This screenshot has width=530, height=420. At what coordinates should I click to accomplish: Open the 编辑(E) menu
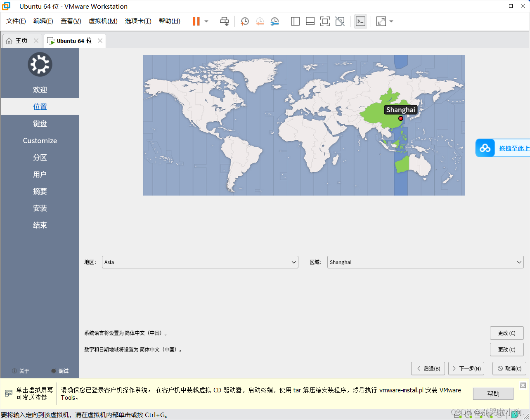[43, 21]
